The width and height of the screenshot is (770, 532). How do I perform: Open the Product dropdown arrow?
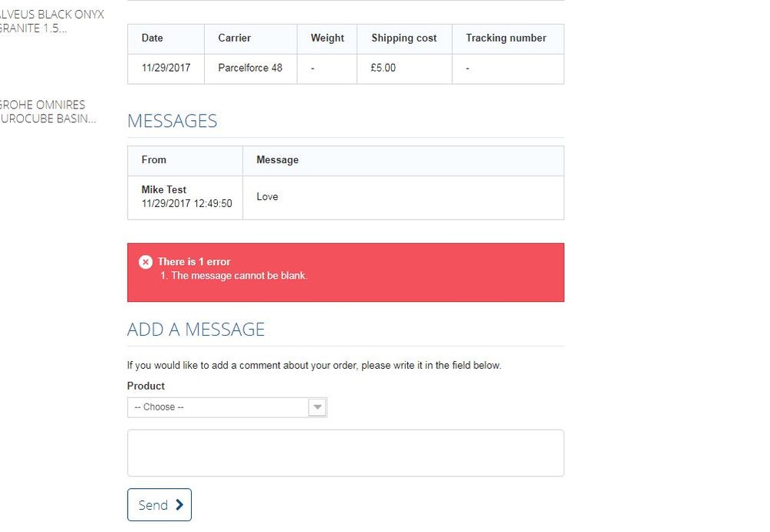[x=317, y=407]
